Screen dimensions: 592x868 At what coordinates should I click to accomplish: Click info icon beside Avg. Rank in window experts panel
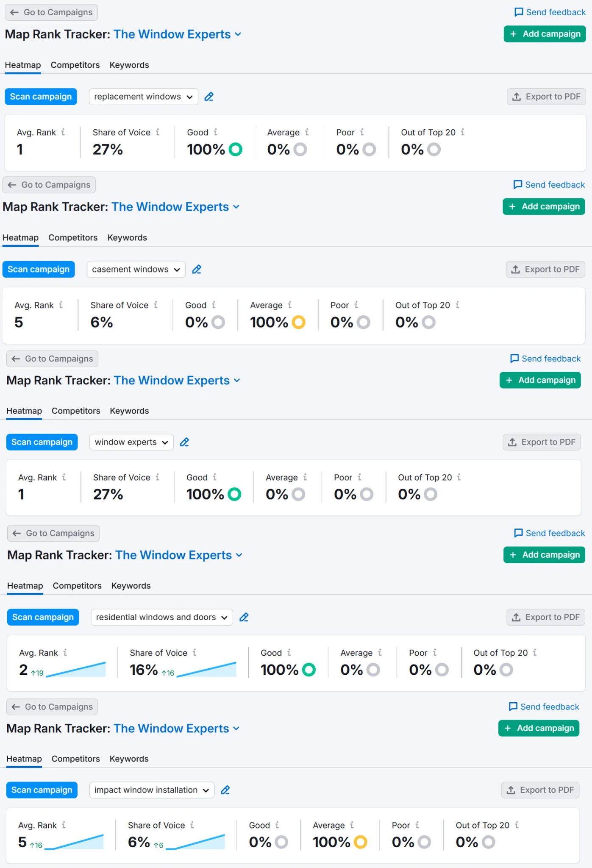click(x=64, y=477)
